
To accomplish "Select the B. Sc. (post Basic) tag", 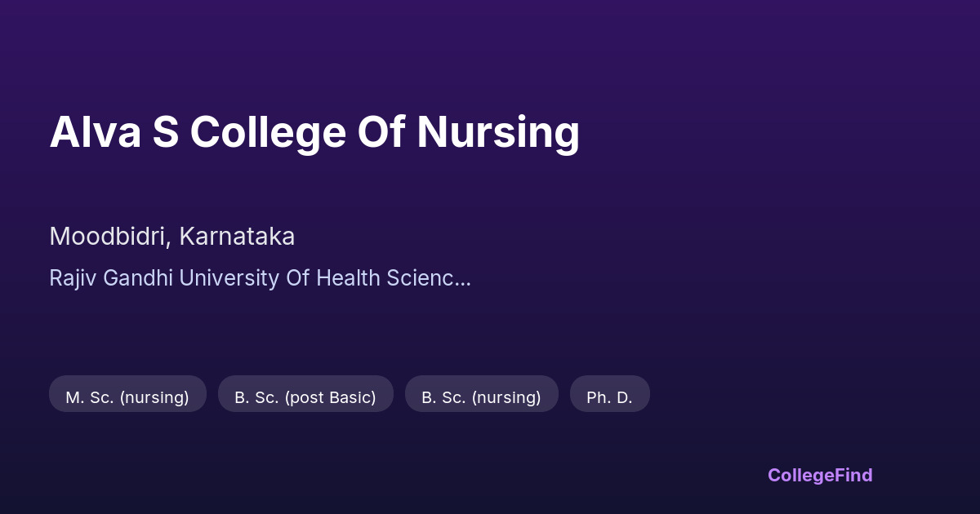I will 305,397.
